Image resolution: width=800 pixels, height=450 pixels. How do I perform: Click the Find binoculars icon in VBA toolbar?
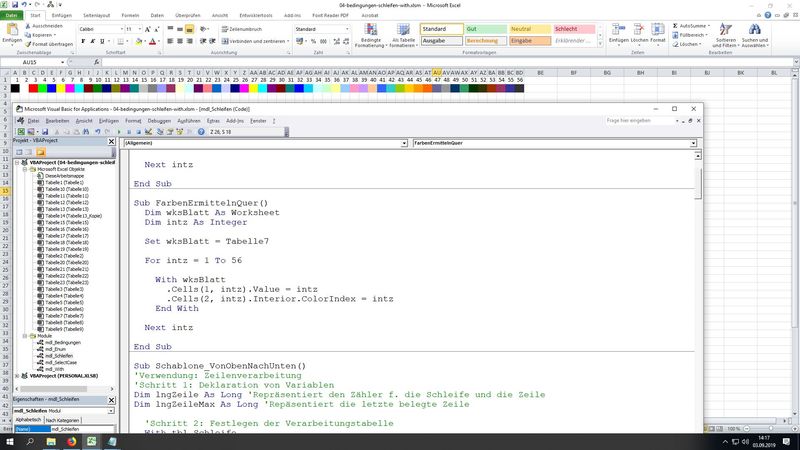pos(86,132)
